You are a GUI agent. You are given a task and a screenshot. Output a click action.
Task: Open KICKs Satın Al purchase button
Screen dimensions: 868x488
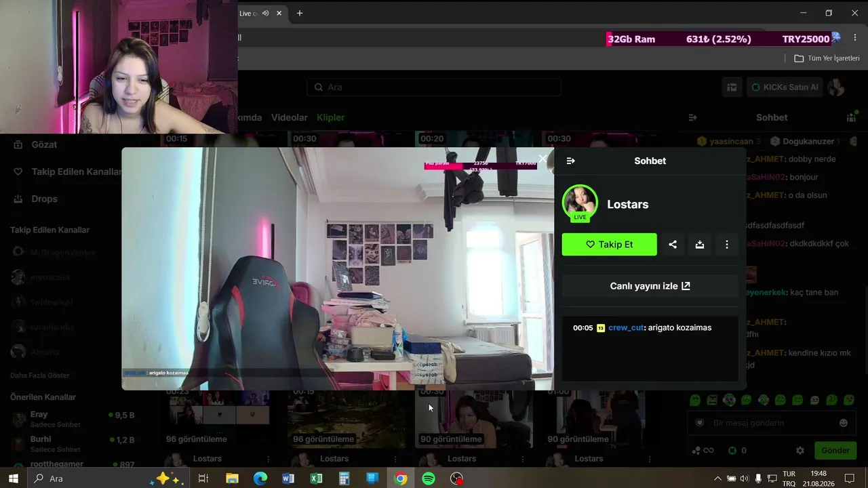point(785,87)
